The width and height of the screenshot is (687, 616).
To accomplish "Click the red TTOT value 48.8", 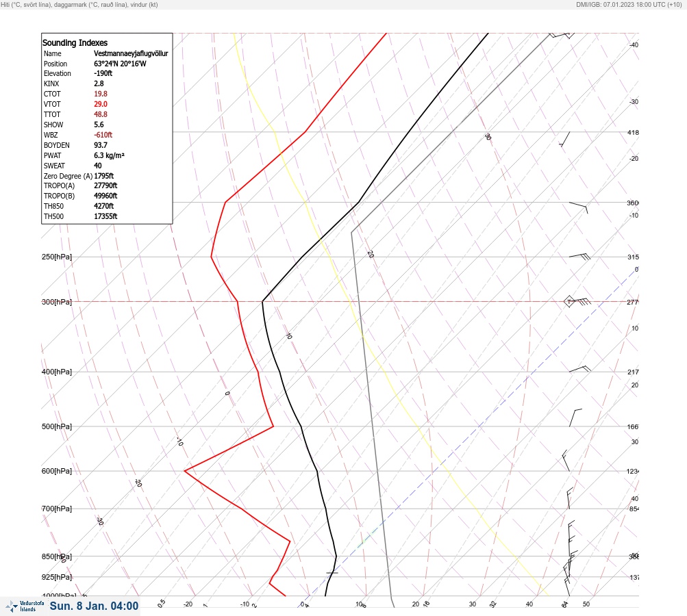I will [101, 114].
